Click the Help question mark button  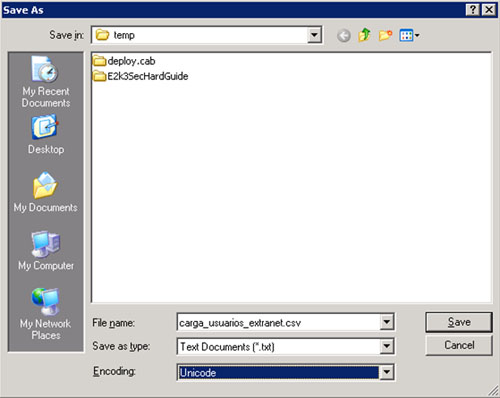(473, 10)
